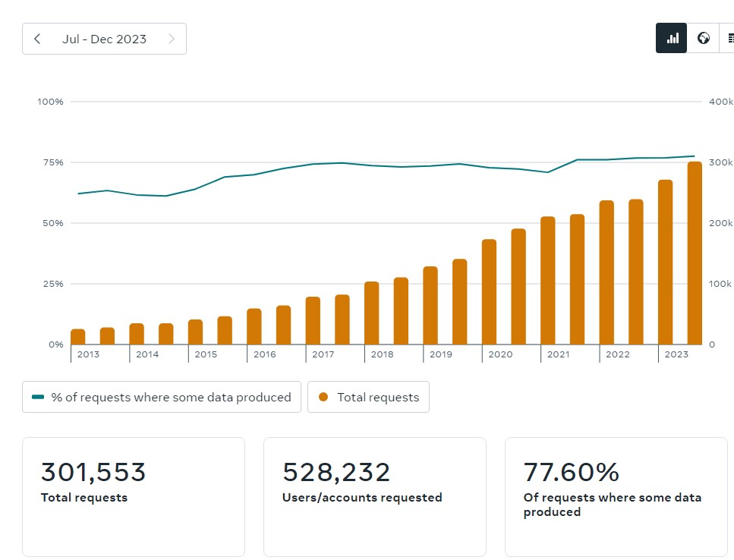Select the first 2013 bar
Image resolution: width=734 pixels, height=560 pixels.
pos(78,337)
